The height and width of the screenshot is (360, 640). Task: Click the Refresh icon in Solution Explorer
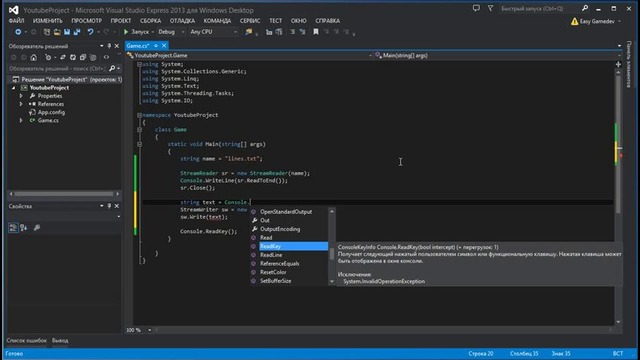[x=73, y=58]
